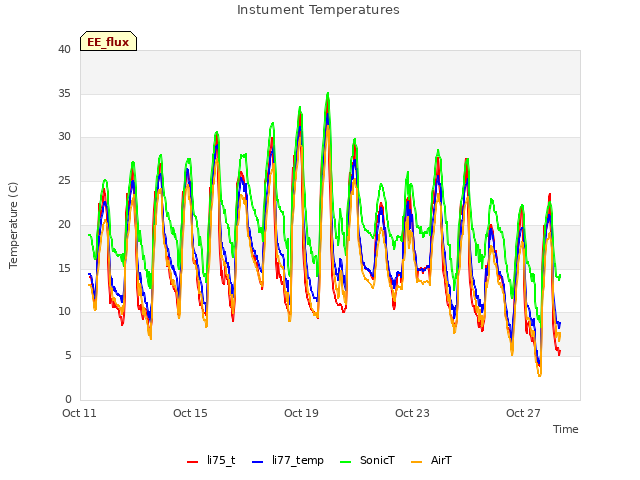Click the 5 y-axis tick label
This screenshot has height=480, width=640.
pos(68,356)
